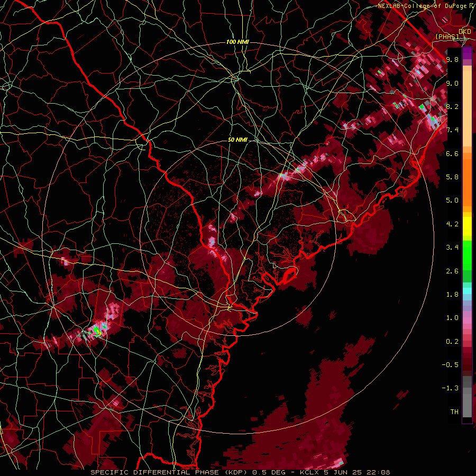The image size is (476, 476).
Task: Click the bright green segment of color bar
Action: coord(467,255)
